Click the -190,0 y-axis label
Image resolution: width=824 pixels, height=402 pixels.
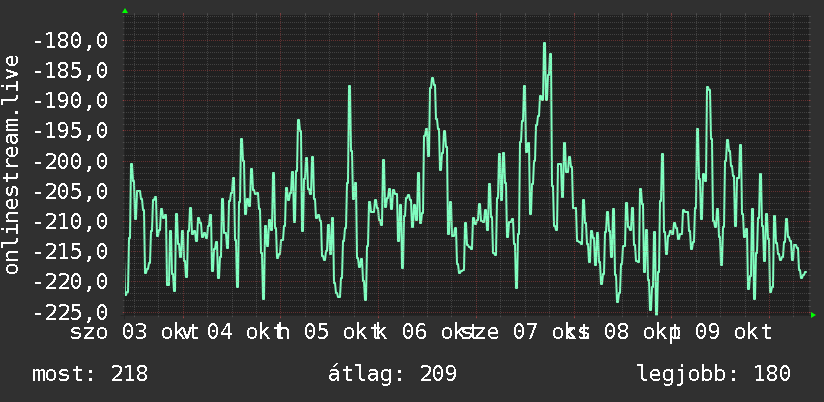70,100
